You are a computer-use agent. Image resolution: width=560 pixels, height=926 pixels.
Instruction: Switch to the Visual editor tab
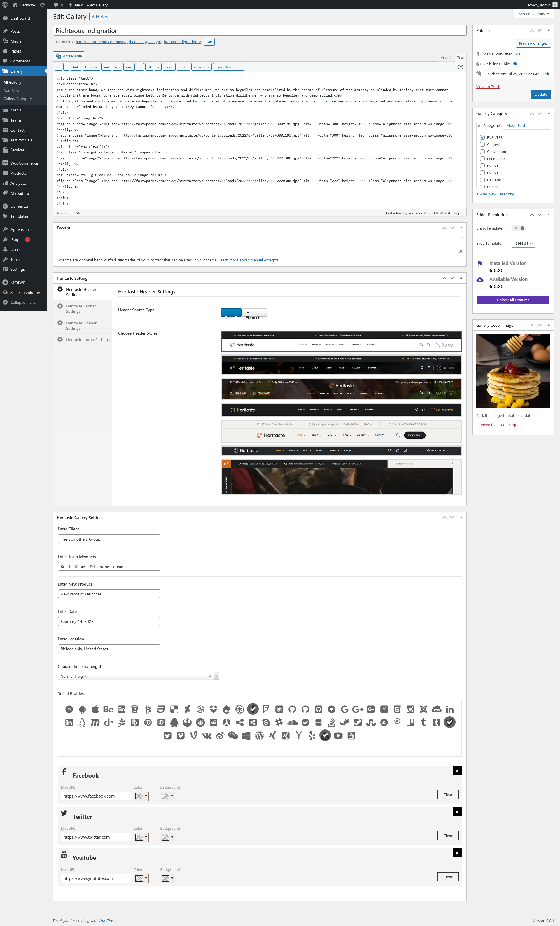point(445,57)
